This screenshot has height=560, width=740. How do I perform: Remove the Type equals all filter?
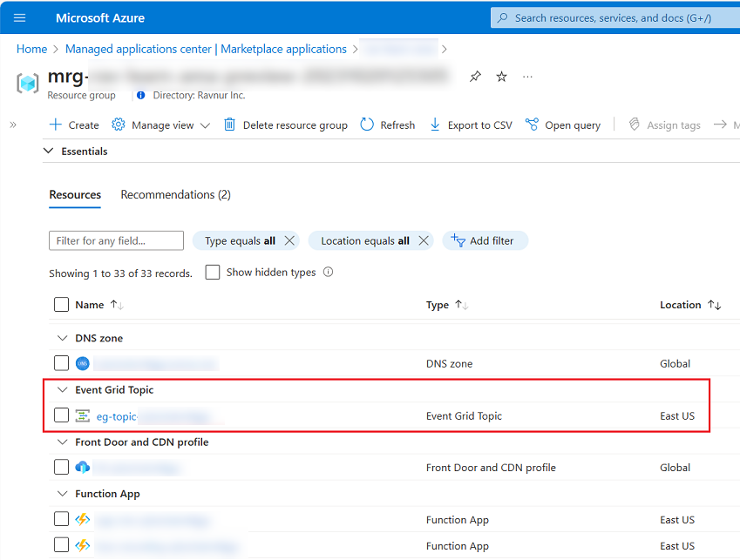click(289, 240)
